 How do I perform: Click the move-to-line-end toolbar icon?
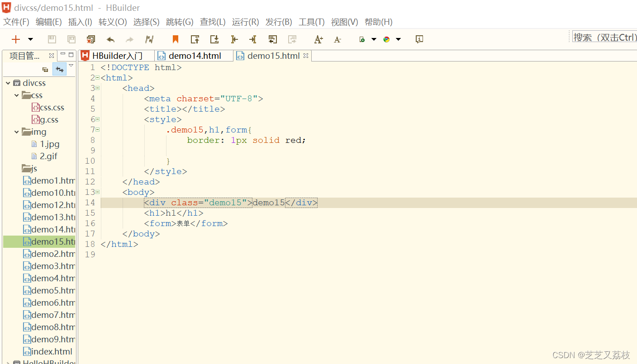pyautogui.click(x=253, y=39)
